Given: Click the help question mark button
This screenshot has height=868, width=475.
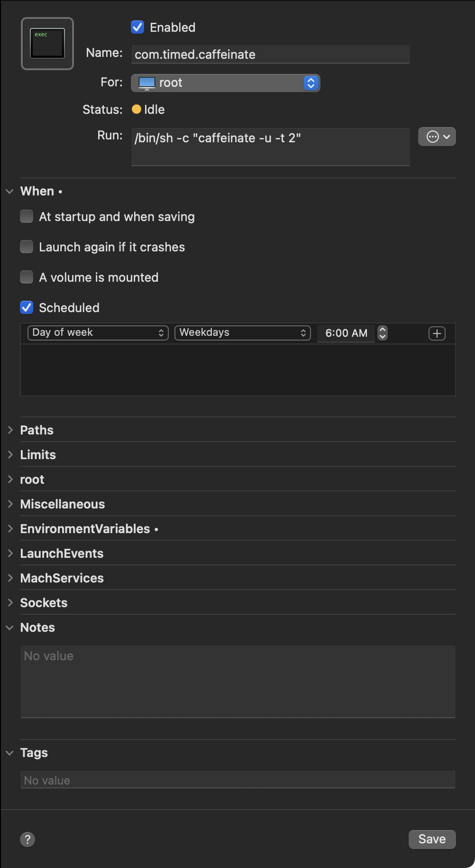Looking at the screenshot, I should [x=27, y=839].
